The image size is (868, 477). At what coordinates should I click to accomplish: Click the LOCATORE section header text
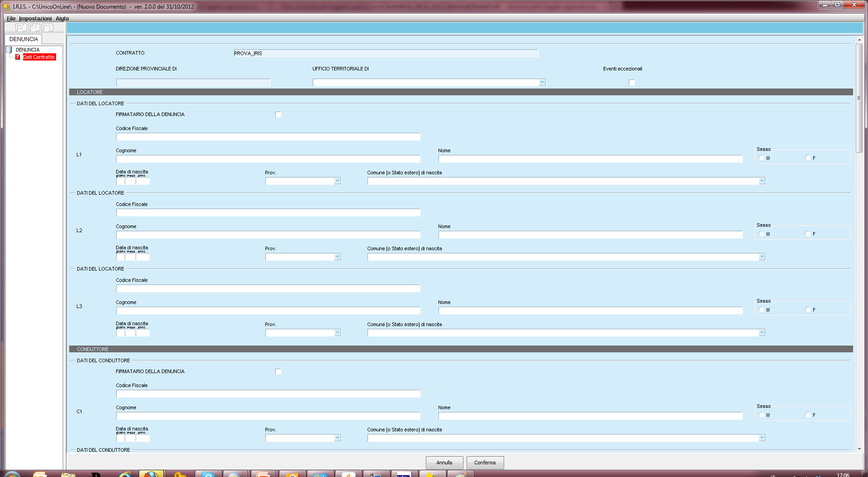point(90,92)
